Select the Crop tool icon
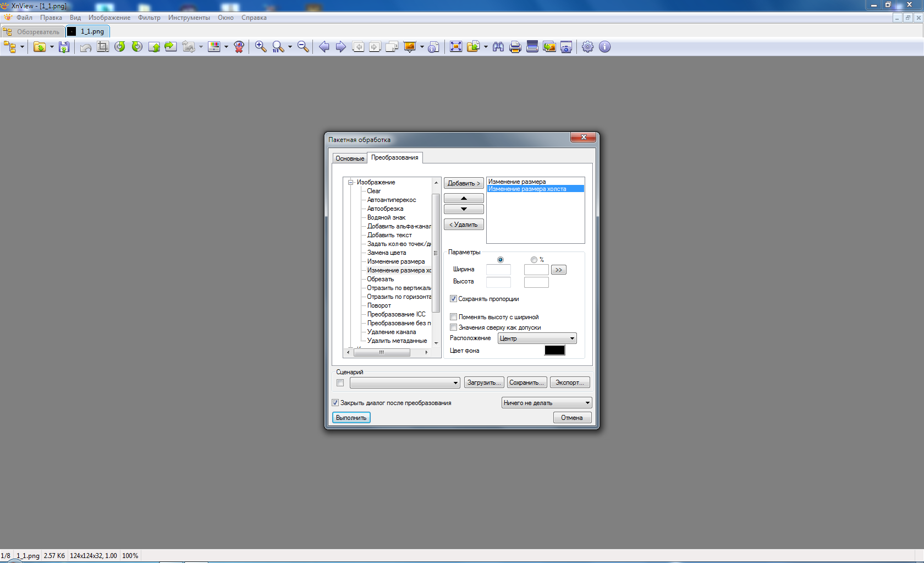Screen dimensions: 924x563 click(103, 47)
